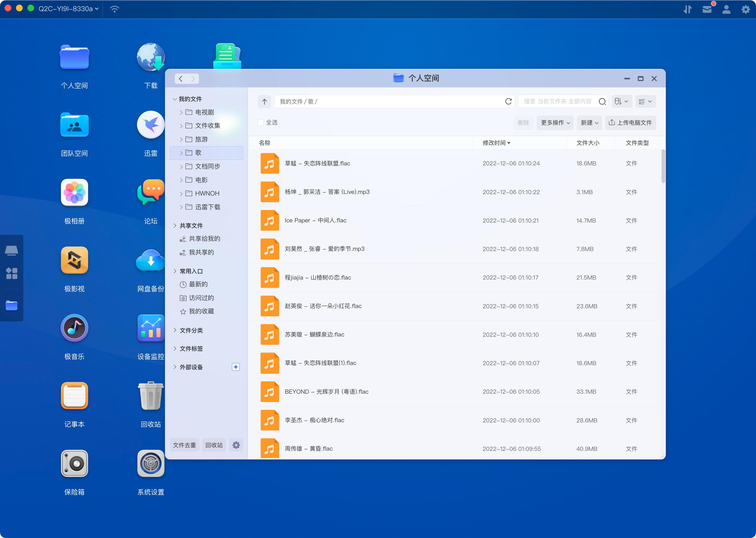Open the 保险箱 safe box icon
The height and width of the screenshot is (538, 756).
[x=74, y=463]
